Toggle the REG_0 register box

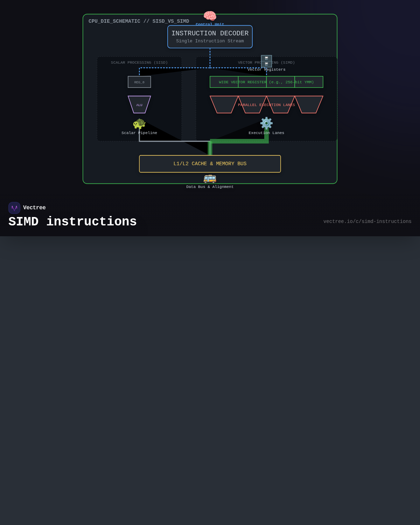[x=139, y=82]
